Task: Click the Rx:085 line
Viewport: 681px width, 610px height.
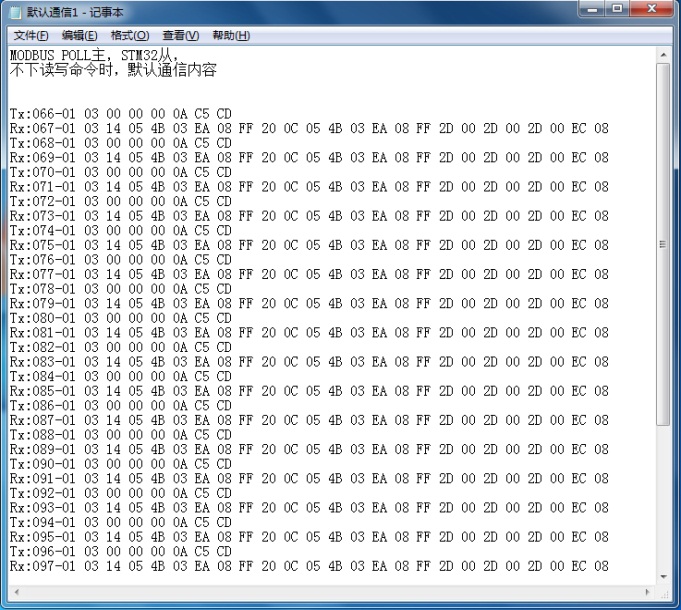Action: (309, 391)
